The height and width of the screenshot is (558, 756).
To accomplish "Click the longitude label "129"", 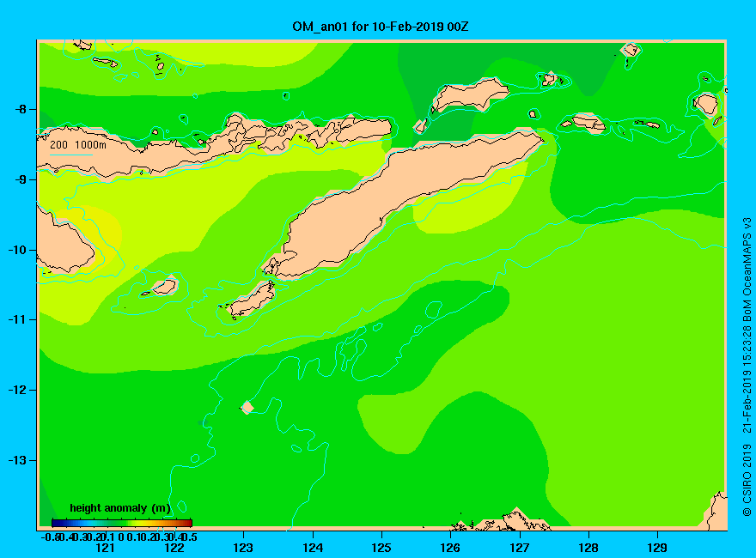I will 657,548.
